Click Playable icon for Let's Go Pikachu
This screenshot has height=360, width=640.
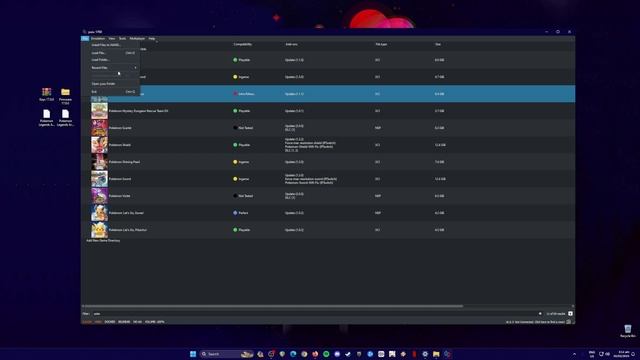235,230
